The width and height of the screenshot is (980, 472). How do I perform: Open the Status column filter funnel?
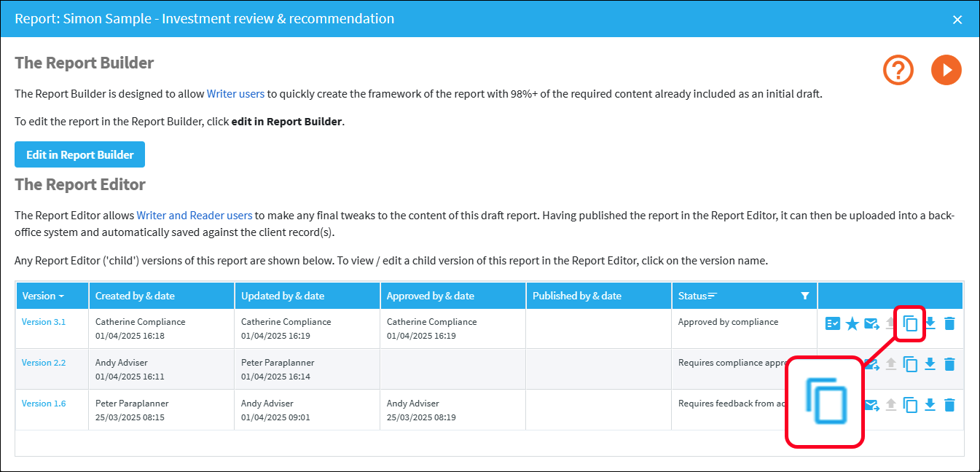(805, 296)
